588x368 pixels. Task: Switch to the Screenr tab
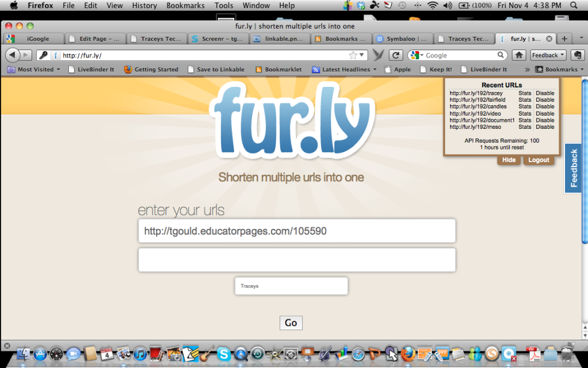click(x=218, y=39)
